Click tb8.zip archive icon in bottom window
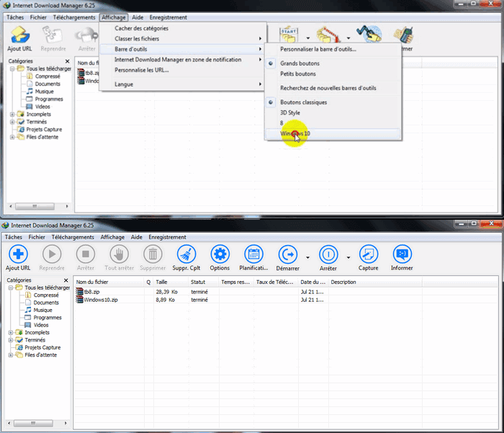Image resolution: width=504 pixels, height=433 pixels. [x=79, y=292]
